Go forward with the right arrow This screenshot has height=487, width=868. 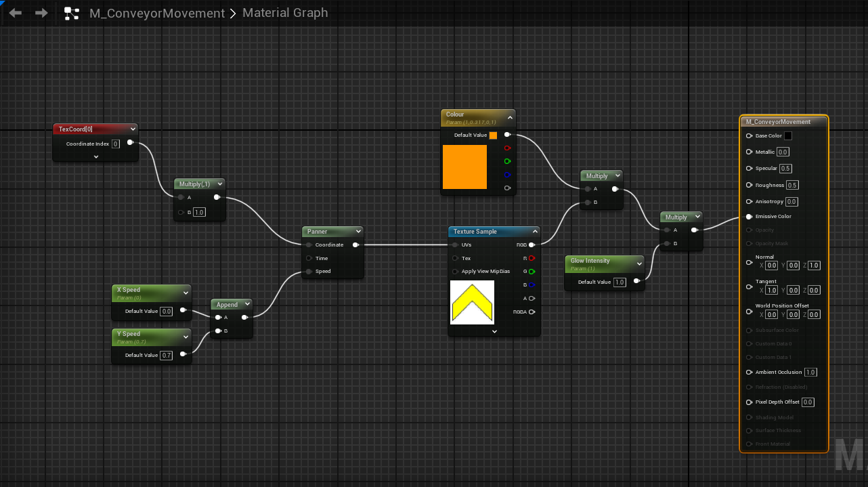41,13
